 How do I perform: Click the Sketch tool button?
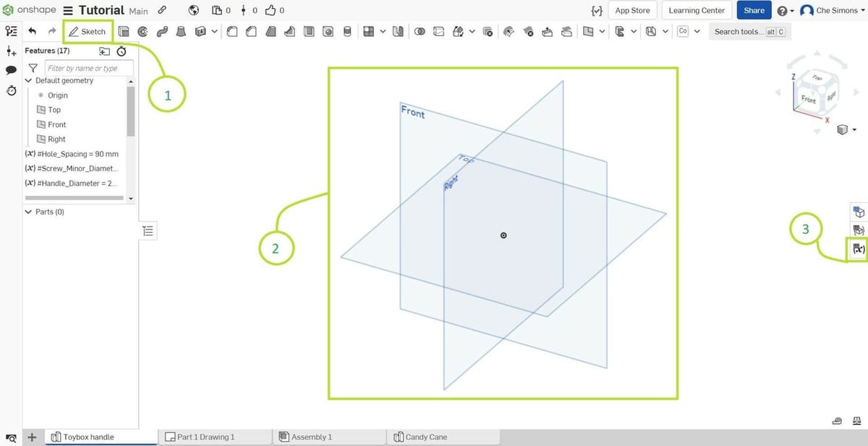pos(88,32)
